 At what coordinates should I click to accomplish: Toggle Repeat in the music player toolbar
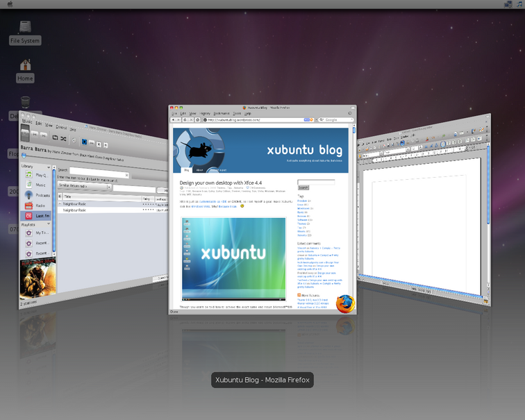56,137
